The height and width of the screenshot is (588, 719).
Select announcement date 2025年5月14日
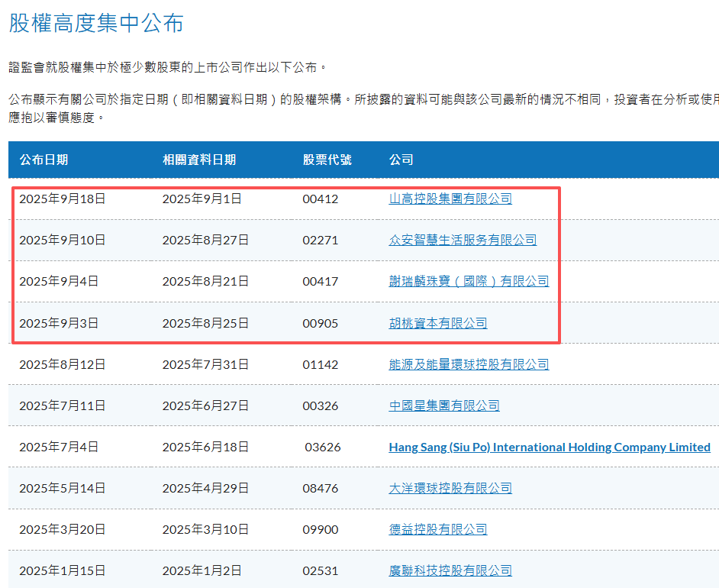click(63, 489)
